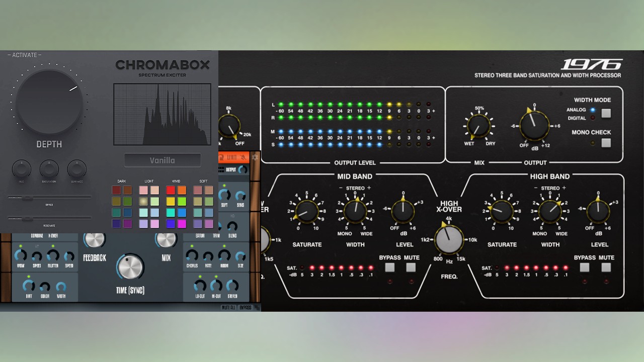The height and width of the screenshot is (362, 644).
Task: Toggle the WIDTH MODE button in 1976
Action: [606, 113]
